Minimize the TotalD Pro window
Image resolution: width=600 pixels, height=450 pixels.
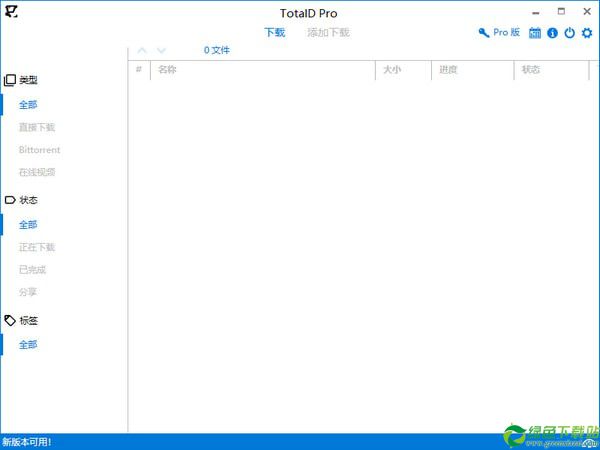[536, 13]
